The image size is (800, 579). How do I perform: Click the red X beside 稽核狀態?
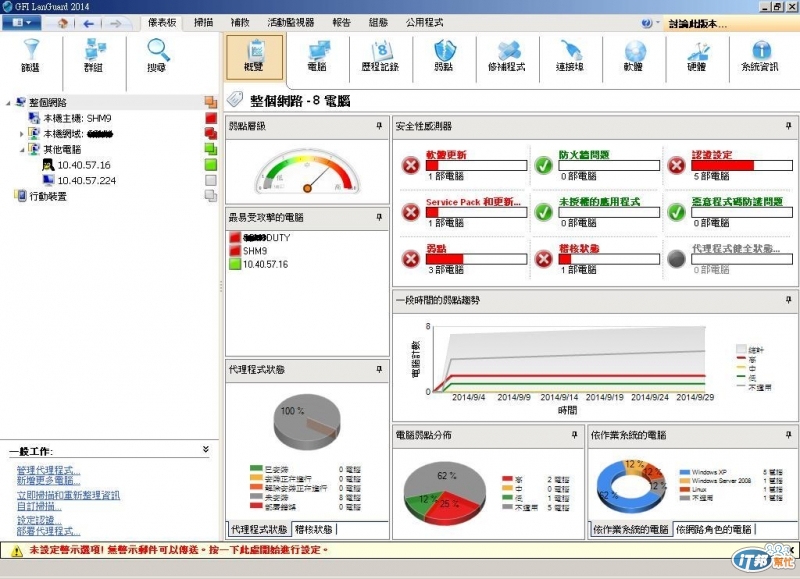coord(544,259)
